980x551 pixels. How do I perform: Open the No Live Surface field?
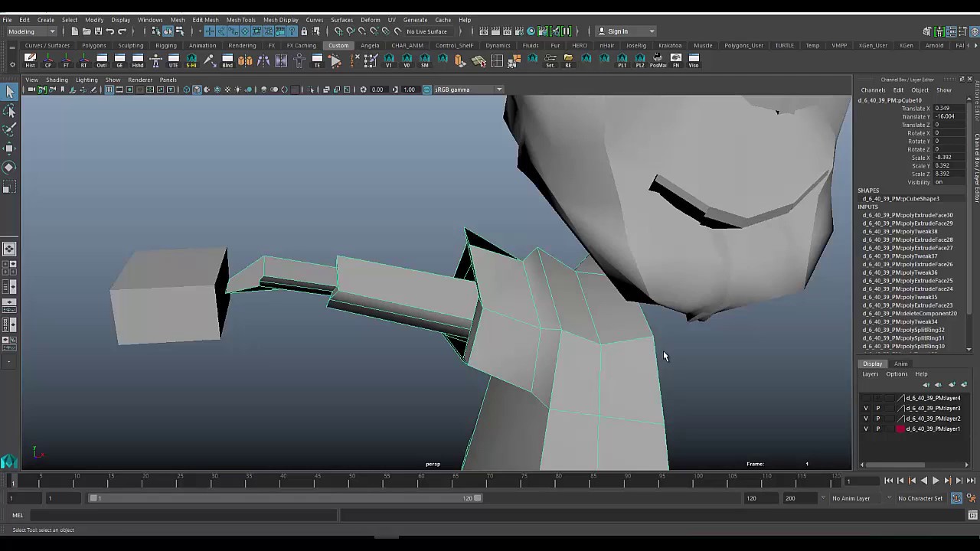(427, 31)
